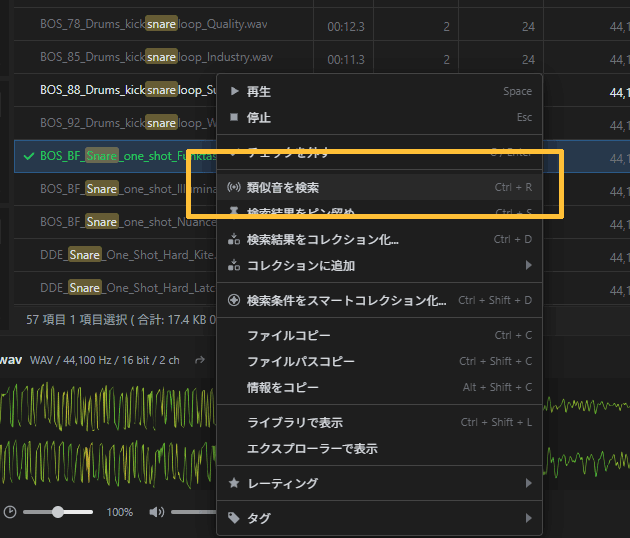Choose ライブラリで表示 from the menu
The height and width of the screenshot is (538, 630).
click(x=380, y=422)
